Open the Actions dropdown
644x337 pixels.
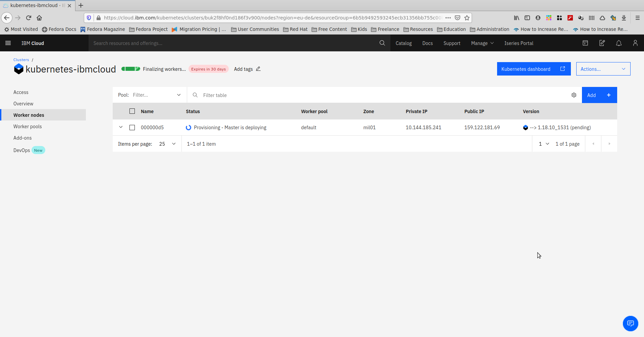(x=603, y=69)
